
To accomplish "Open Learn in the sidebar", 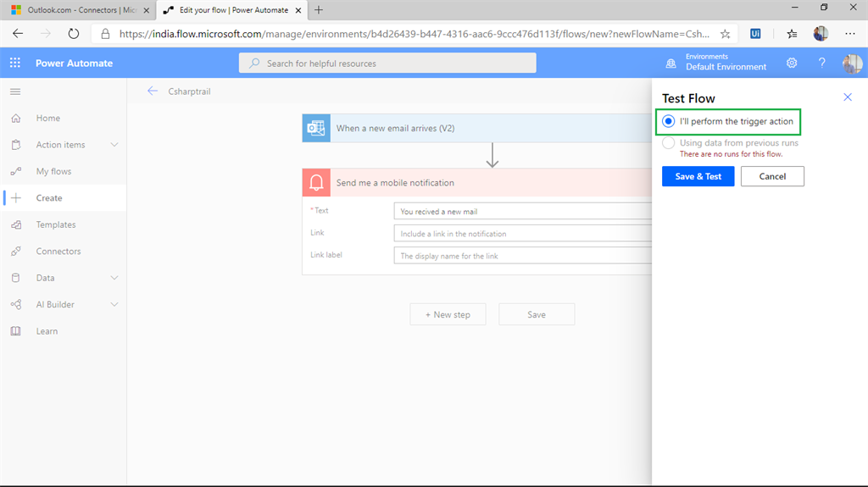I will (47, 331).
